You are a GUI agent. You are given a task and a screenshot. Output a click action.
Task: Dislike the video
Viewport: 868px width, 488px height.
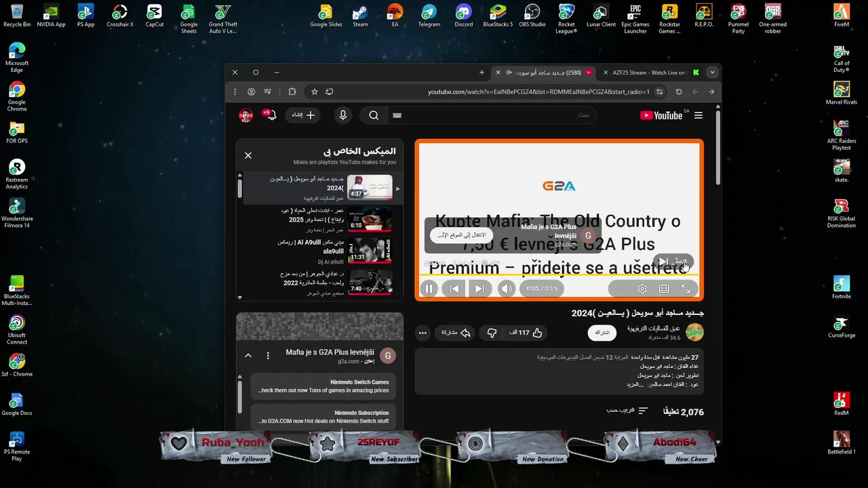pos(492,333)
